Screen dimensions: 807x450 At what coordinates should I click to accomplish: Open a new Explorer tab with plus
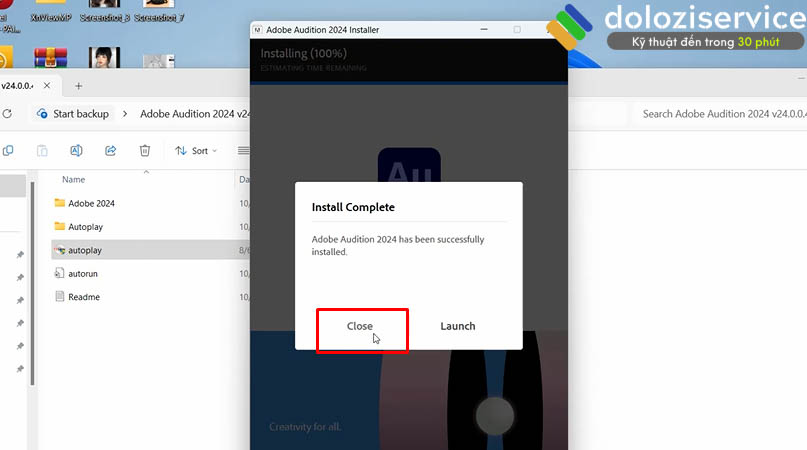coord(79,86)
